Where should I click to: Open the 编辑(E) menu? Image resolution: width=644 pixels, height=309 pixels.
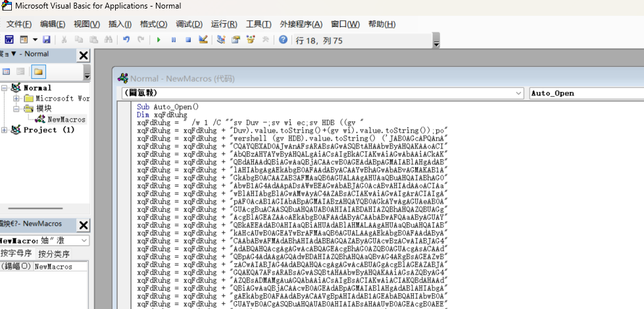tap(53, 24)
